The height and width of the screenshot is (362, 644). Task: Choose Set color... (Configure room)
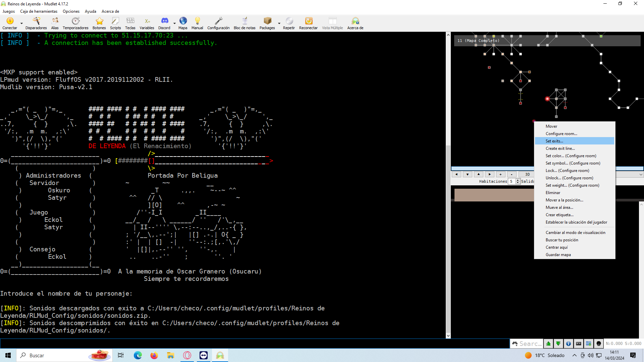click(575, 156)
